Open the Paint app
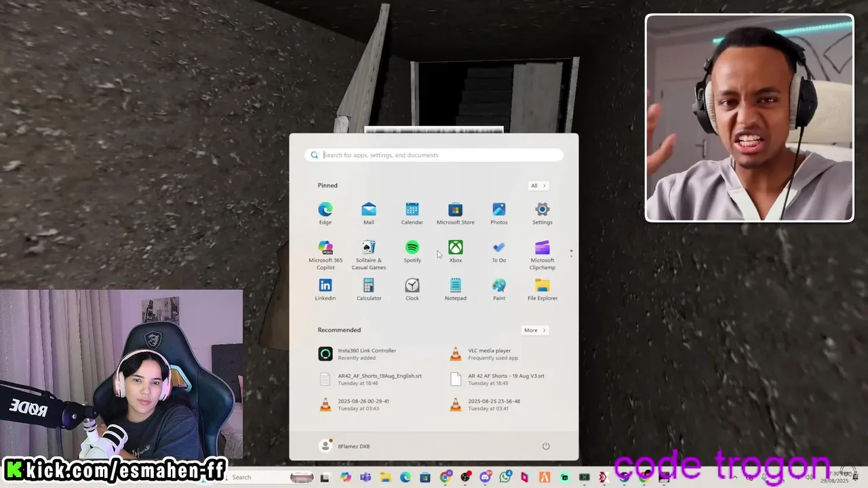This screenshot has height=488, width=868. click(x=498, y=289)
